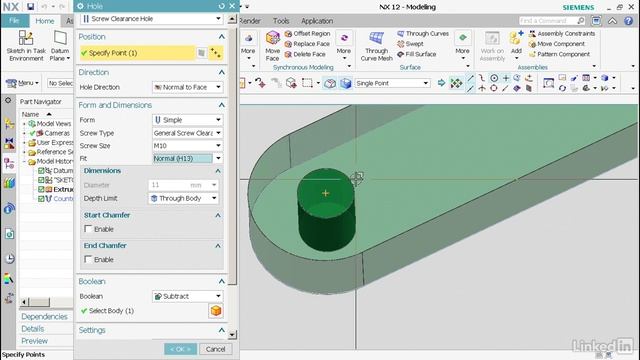
Task: Click snap point arrow icon in selection bar
Action: click(441, 83)
